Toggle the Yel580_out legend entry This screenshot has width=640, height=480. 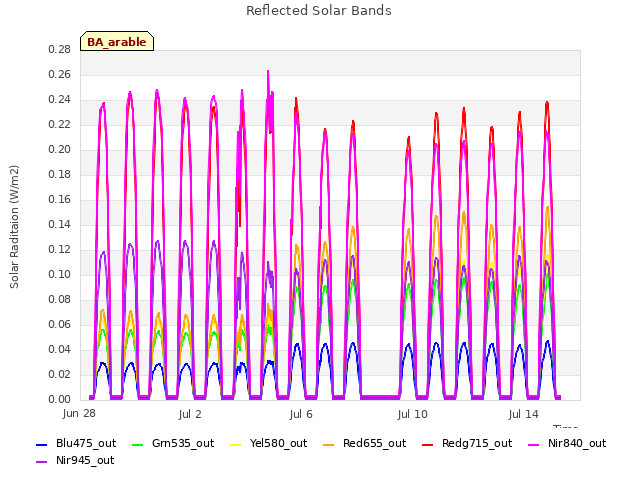[269, 444]
